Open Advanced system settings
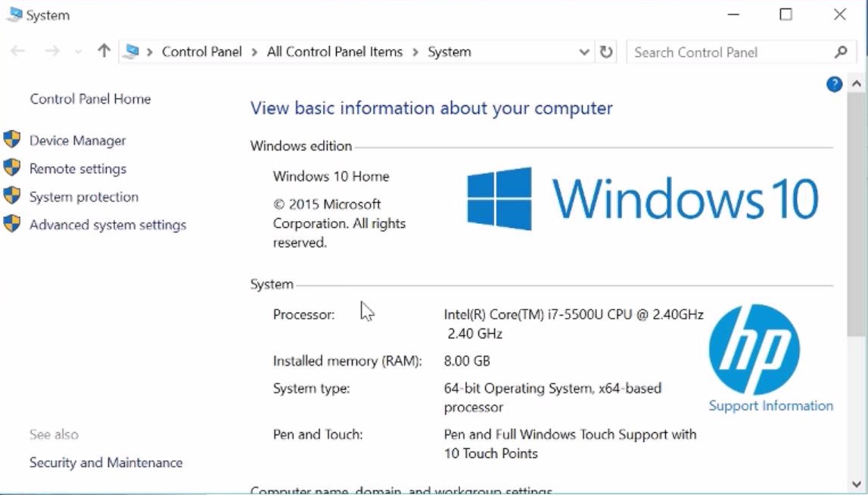Viewport: 868px width, 495px height. (108, 225)
